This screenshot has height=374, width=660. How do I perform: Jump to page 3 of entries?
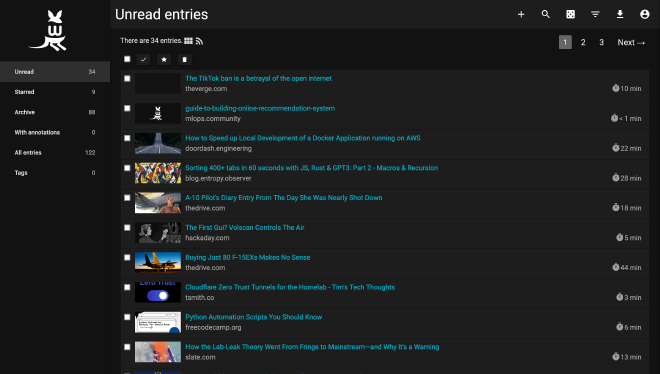click(x=601, y=42)
